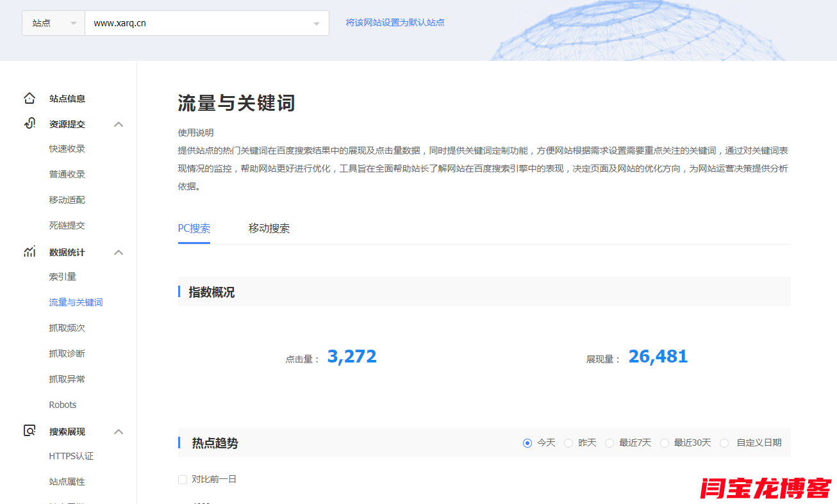This screenshot has width=837, height=504.
Task: Click the 指数概况 section heading
Action: point(211,293)
